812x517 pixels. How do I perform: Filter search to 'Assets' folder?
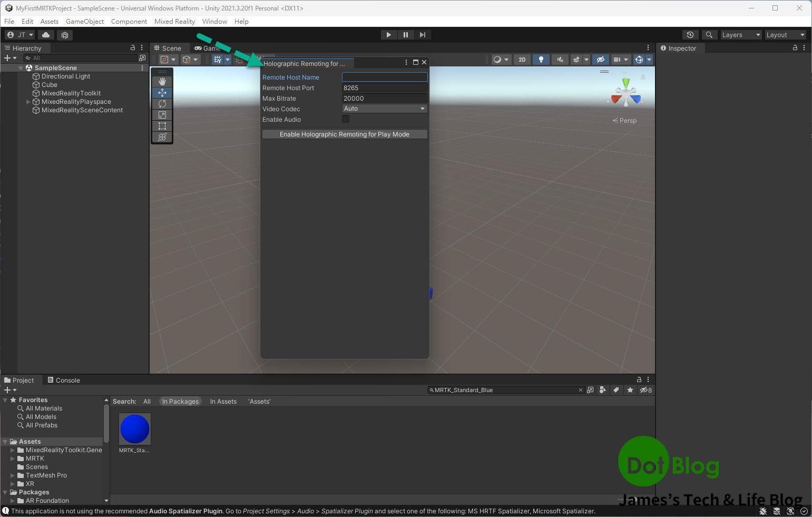pyautogui.click(x=259, y=402)
